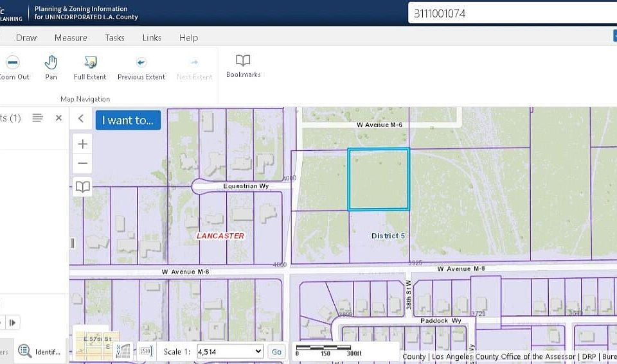The width and height of the screenshot is (617, 364).
Task: Collapse the side panel with the left chevron
Action: tap(81, 119)
